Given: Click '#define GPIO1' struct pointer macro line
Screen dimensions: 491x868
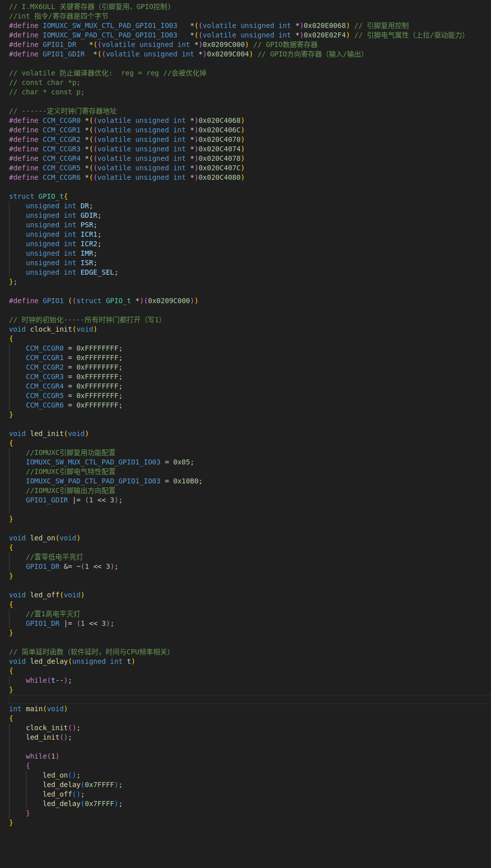Looking at the screenshot, I should tap(103, 301).
